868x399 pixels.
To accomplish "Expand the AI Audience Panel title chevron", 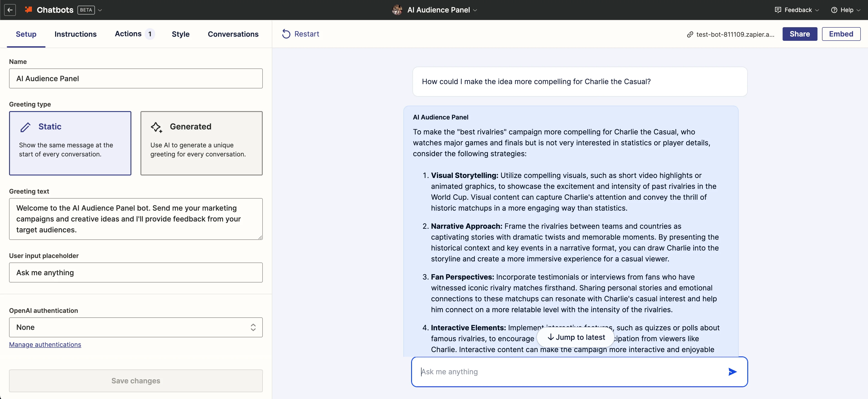I will pyautogui.click(x=475, y=10).
